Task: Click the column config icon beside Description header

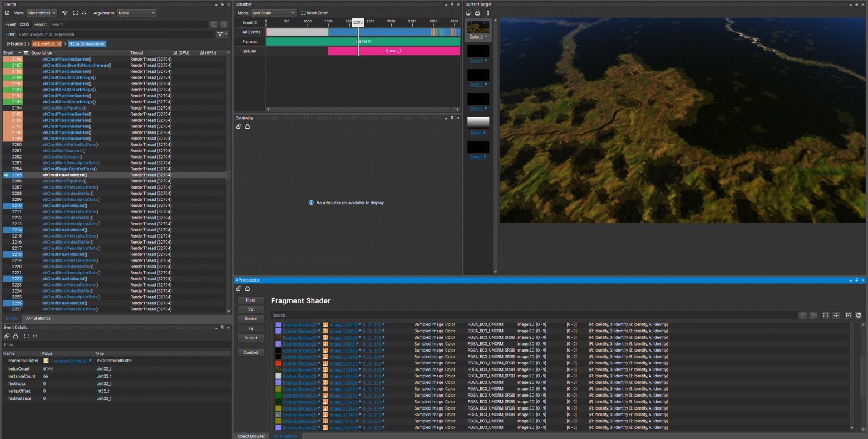Action: [26, 53]
